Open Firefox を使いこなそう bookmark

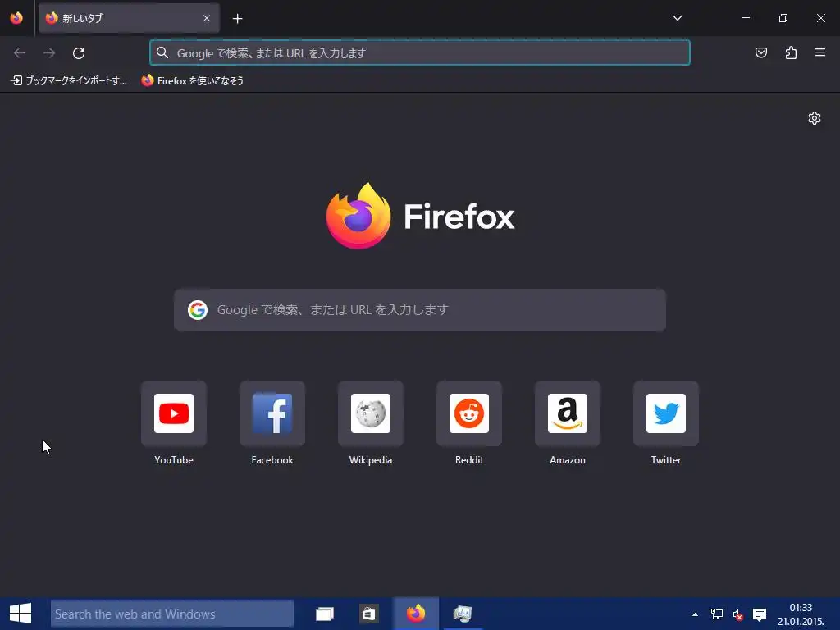[192, 81]
